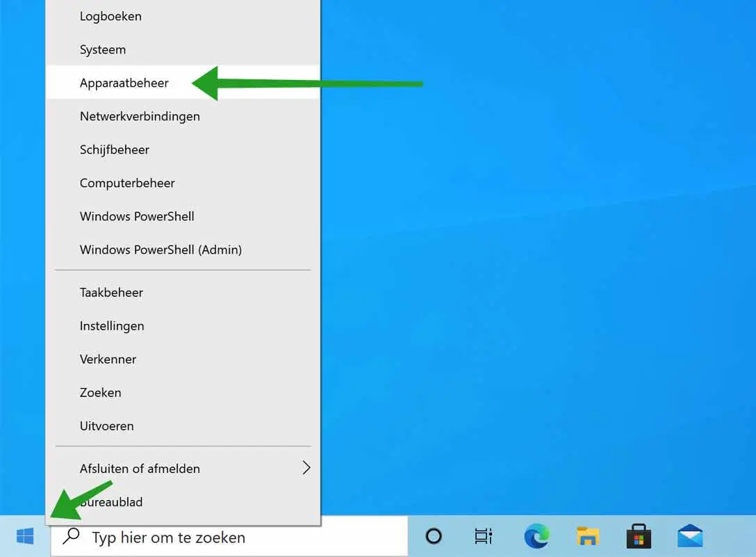Click the Windows Start button

point(25,536)
